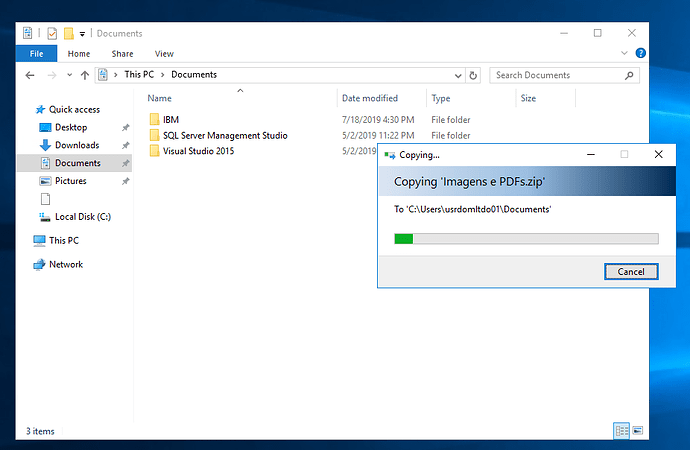Minimize the Copying dialog

(x=591, y=154)
